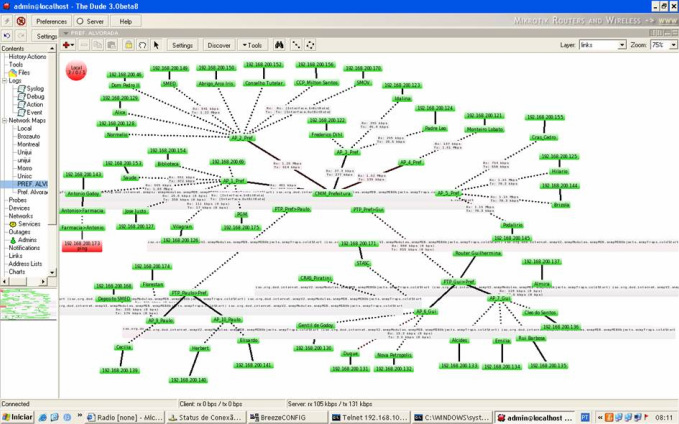Click the Windows Iniciar start button

[x=18, y=416]
